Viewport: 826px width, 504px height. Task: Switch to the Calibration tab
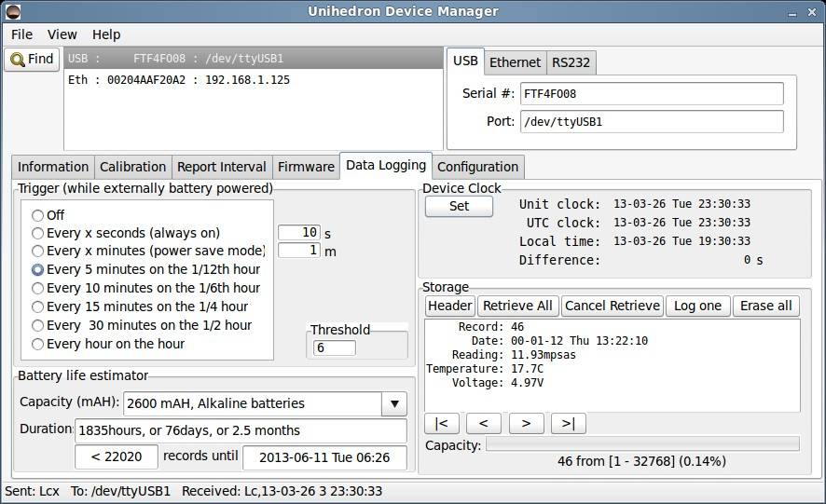click(132, 167)
